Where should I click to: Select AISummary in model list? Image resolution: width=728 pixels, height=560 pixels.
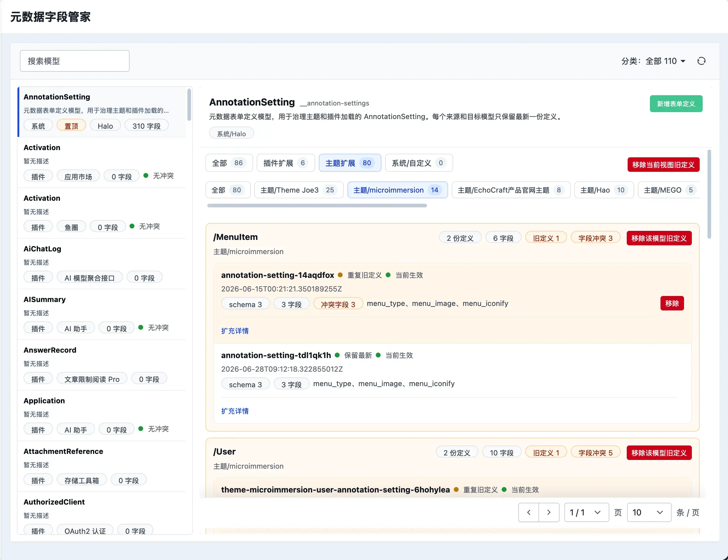tap(102, 315)
